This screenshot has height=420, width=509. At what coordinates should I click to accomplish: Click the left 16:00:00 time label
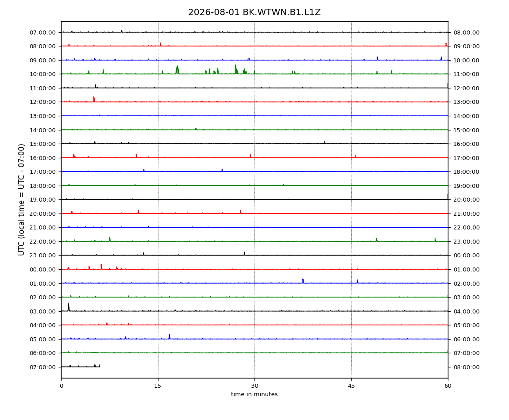pyautogui.click(x=42, y=158)
